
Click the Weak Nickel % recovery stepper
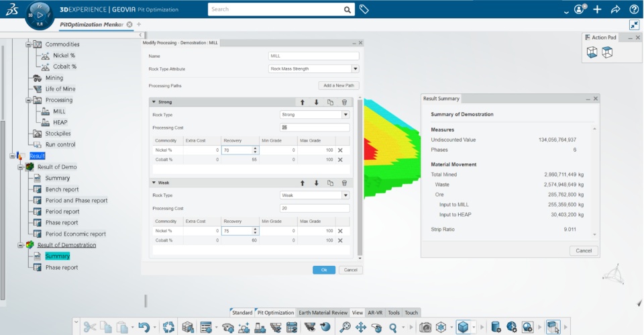255,231
